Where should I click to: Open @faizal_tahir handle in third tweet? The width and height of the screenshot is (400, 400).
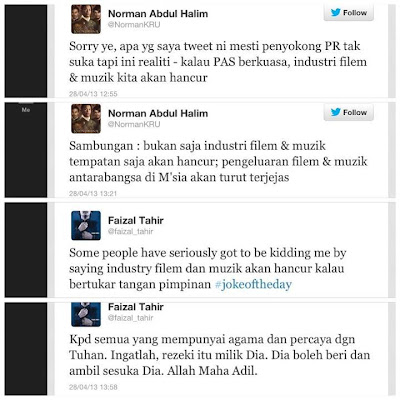coord(130,231)
